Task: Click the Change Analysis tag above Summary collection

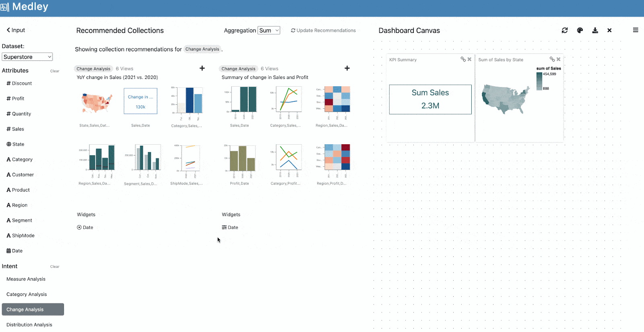Action: (238, 69)
